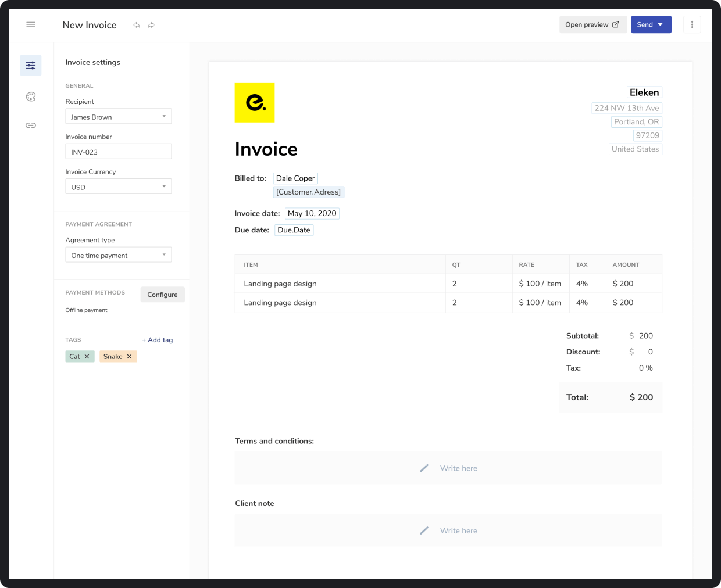The width and height of the screenshot is (721, 588).
Task: Click the ITEM column header
Action: coord(251,265)
